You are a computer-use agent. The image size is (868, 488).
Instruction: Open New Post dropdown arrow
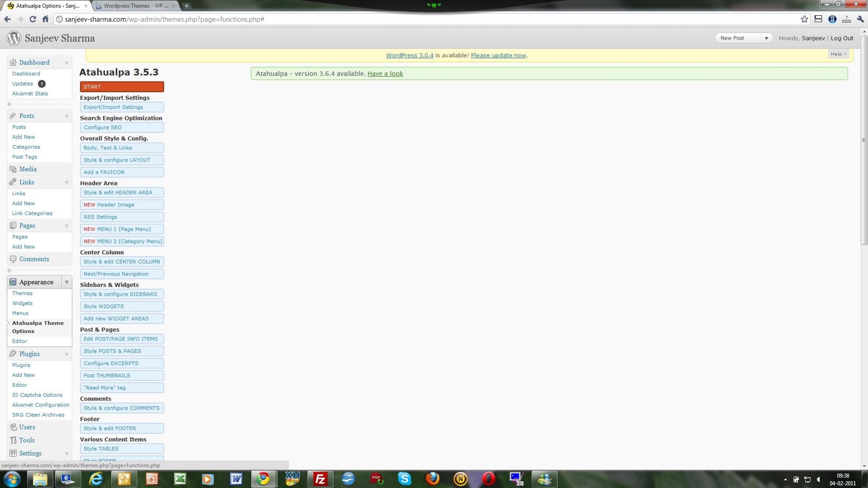pyautogui.click(x=766, y=38)
